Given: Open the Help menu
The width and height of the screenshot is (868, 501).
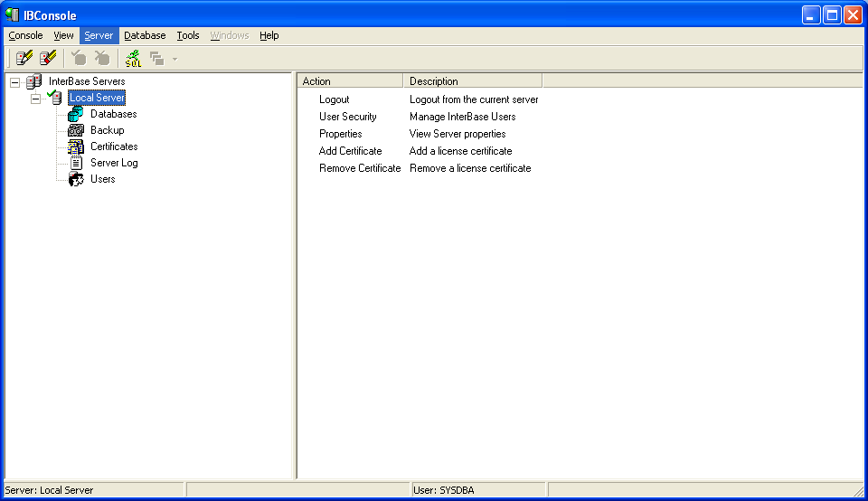Looking at the screenshot, I should (x=269, y=35).
